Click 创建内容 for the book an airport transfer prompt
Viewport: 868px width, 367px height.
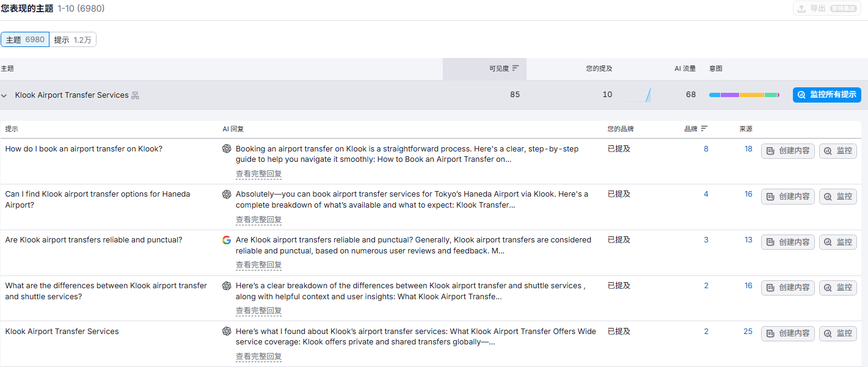click(787, 151)
